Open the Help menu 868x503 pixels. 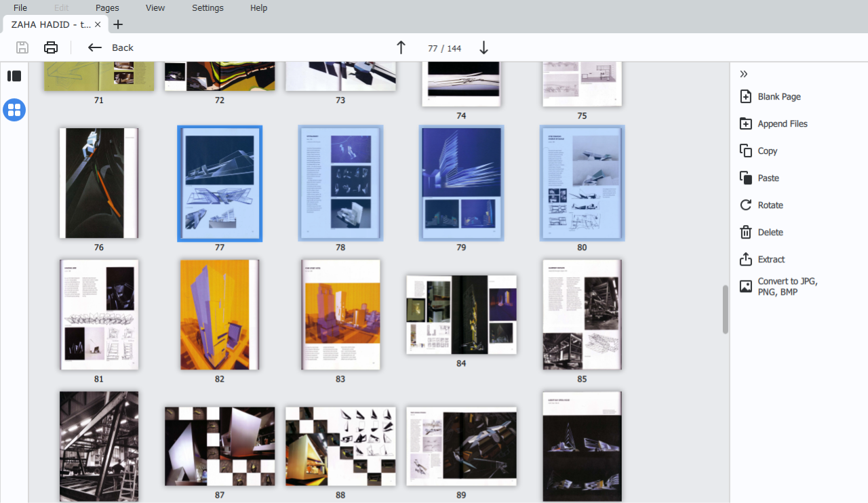258,8
